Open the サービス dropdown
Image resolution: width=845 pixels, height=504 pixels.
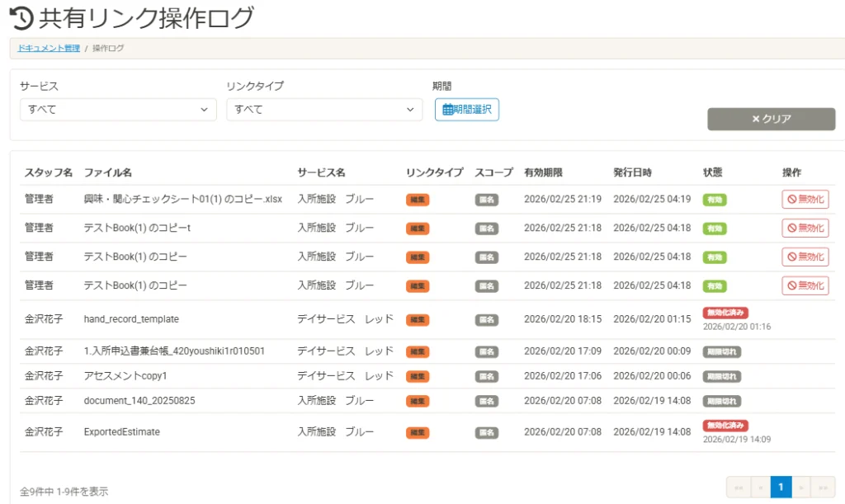(x=117, y=109)
